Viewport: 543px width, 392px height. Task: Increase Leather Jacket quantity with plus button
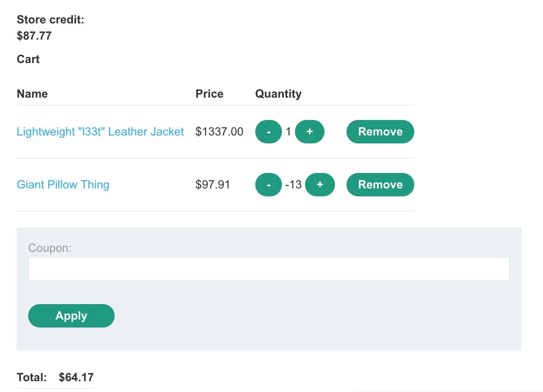click(309, 132)
